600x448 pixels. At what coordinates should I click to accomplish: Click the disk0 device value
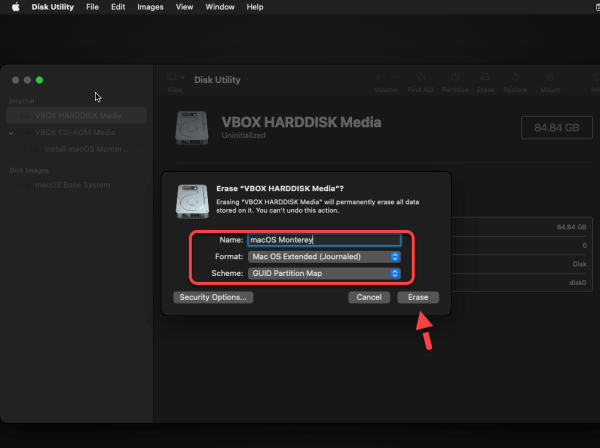[578, 283]
